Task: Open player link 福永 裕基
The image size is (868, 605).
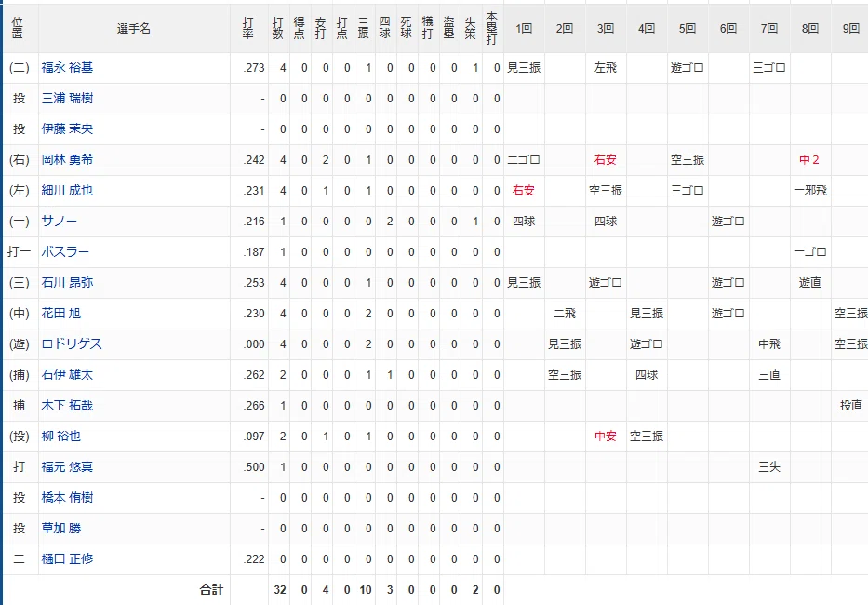Action: click(x=67, y=68)
